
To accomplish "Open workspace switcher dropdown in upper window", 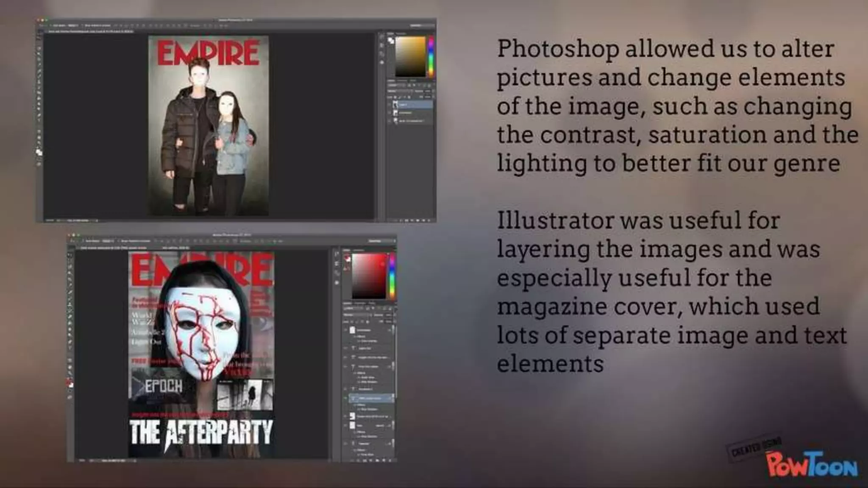I will click(x=420, y=26).
